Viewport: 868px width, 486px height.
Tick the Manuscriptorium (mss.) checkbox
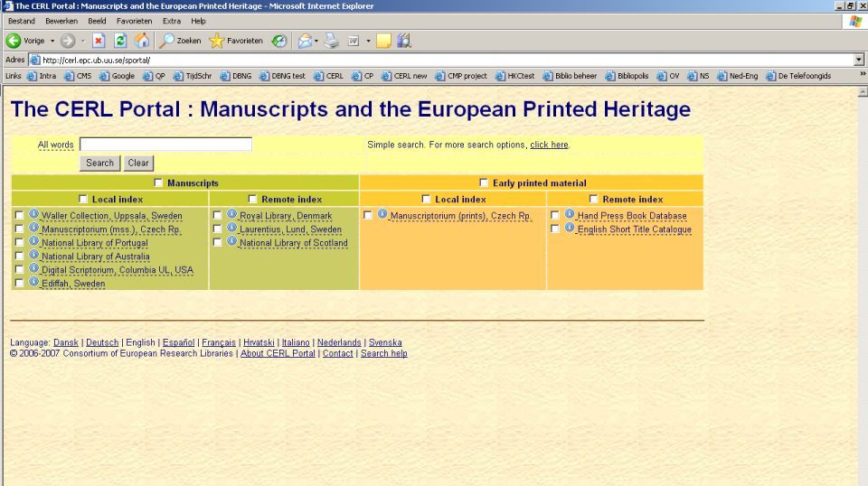tap(19, 229)
